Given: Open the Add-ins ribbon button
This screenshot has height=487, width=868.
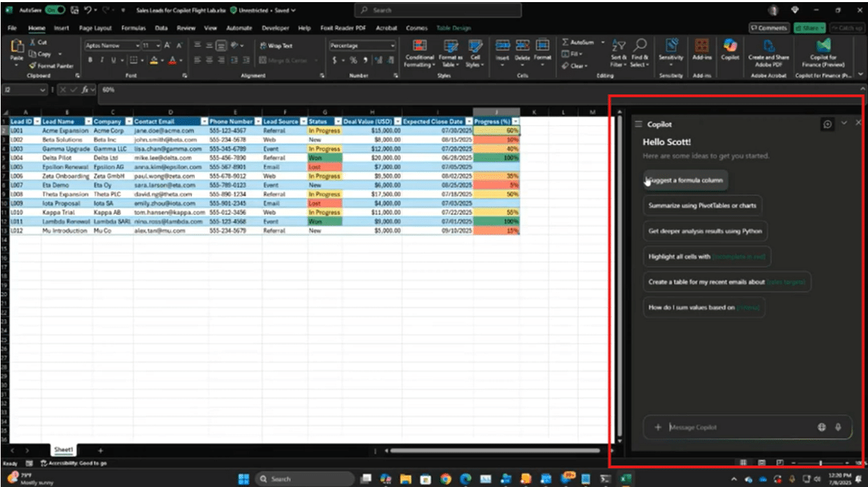Looking at the screenshot, I should [702, 49].
